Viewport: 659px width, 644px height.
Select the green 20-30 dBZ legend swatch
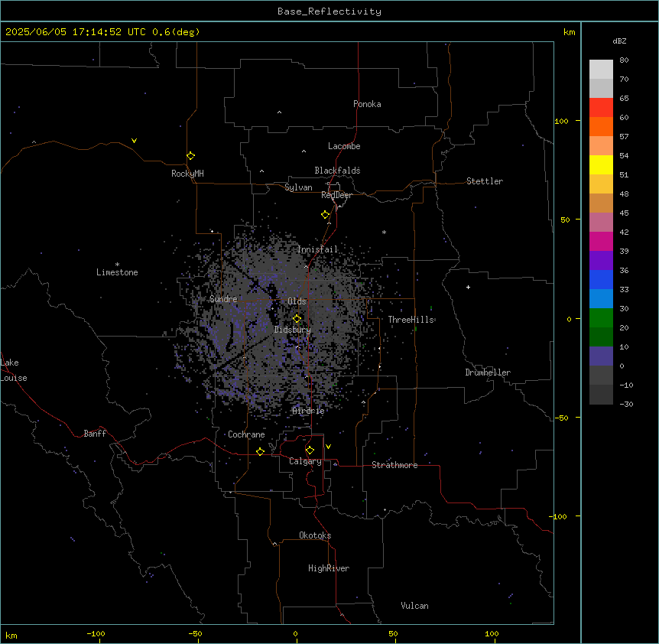[601, 318]
